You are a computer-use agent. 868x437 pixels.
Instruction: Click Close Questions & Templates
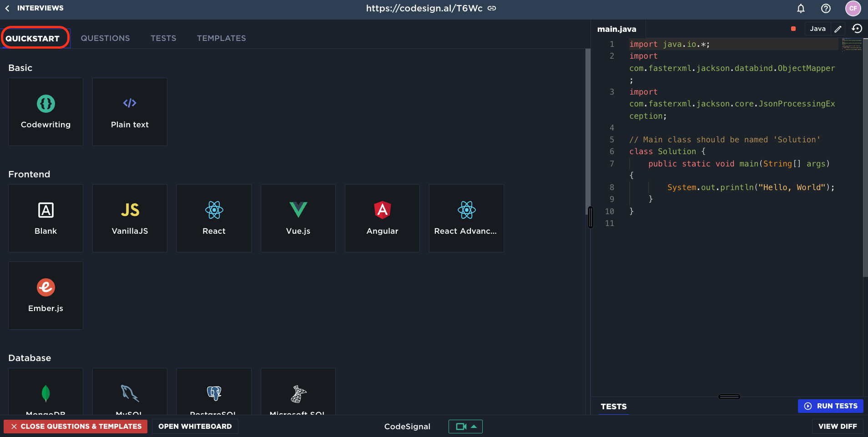(76, 427)
